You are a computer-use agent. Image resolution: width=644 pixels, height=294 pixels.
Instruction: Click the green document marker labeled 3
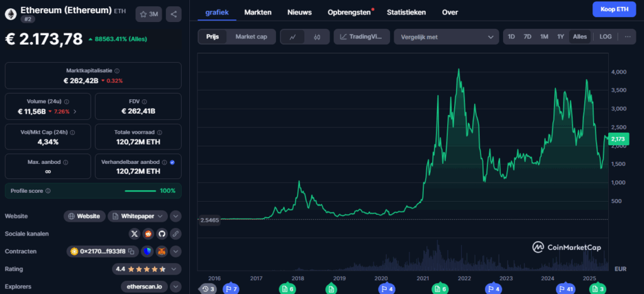(x=599, y=289)
